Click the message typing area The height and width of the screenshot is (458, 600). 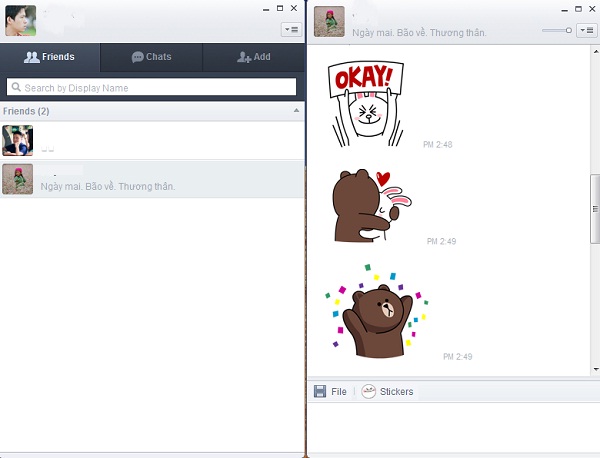pos(454,427)
